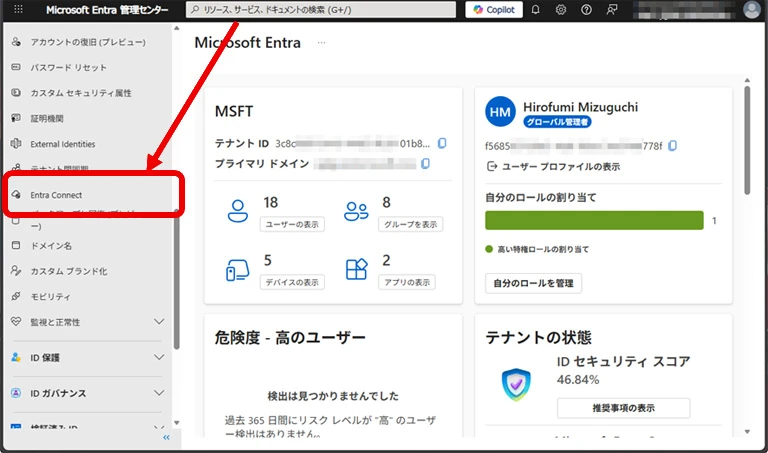The height and width of the screenshot is (453, 768).
Task: Click the ID ガバナンス icon
Action: click(16, 393)
